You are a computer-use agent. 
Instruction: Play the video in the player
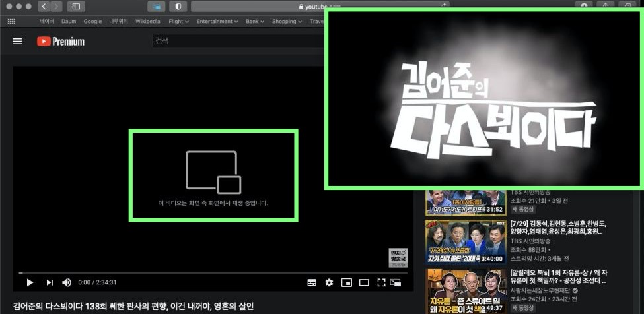(x=30, y=282)
